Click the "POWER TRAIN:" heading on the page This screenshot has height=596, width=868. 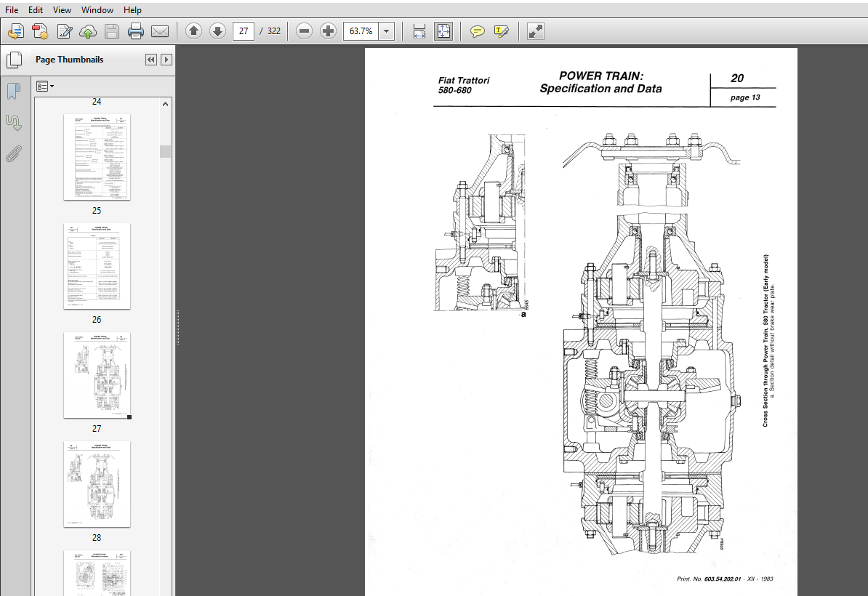[x=600, y=76]
